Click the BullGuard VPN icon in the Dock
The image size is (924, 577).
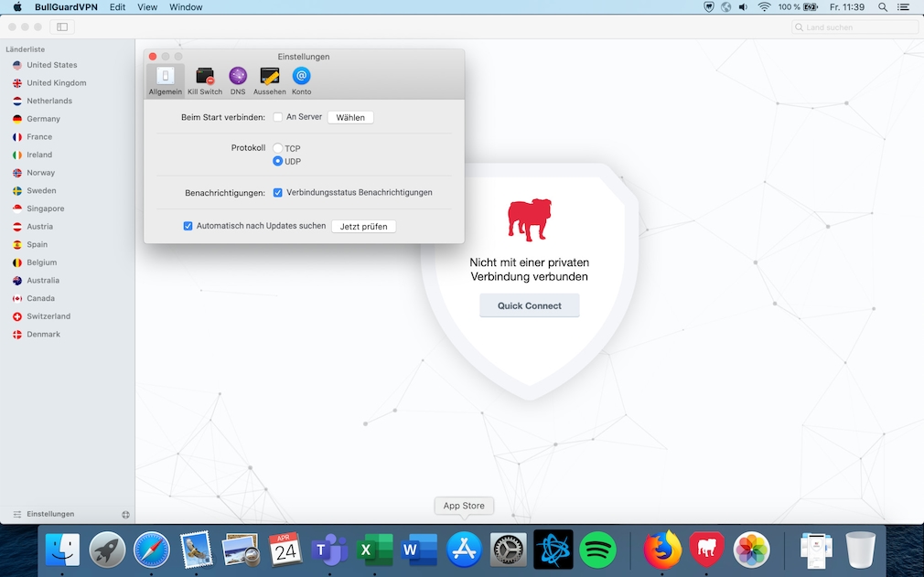point(707,550)
